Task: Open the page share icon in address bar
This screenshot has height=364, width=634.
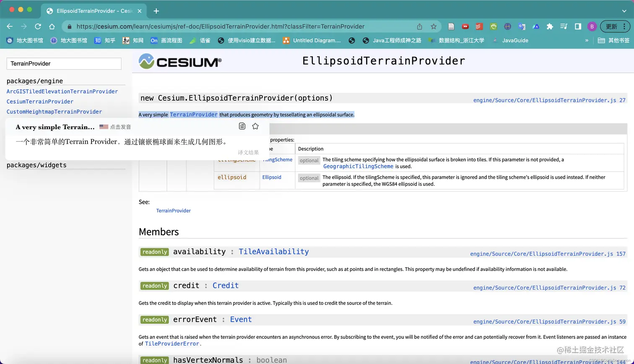Action: tap(419, 26)
